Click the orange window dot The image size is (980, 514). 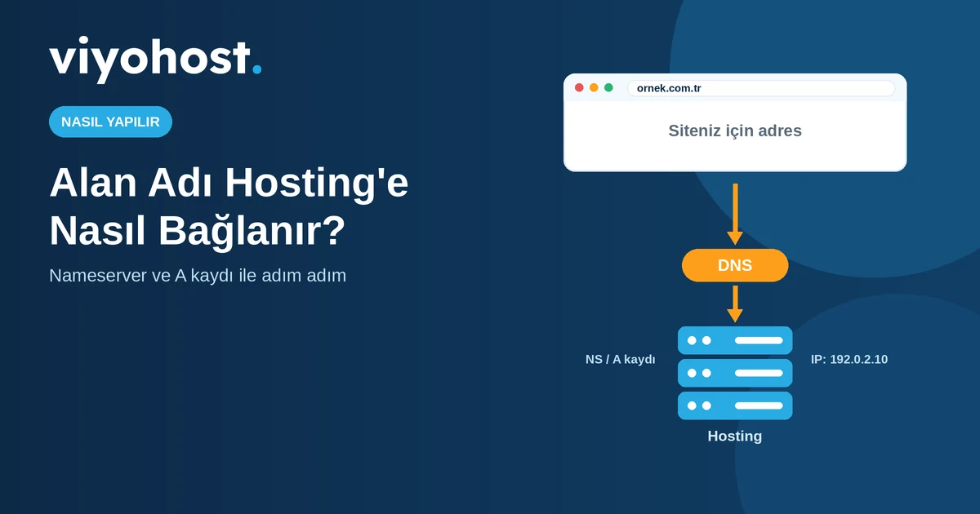(x=594, y=87)
